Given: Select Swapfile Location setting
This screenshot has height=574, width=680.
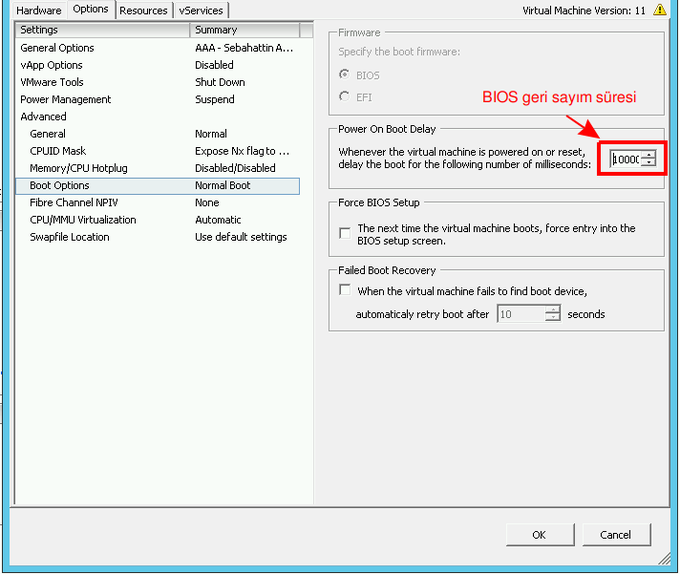Looking at the screenshot, I should [x=157, y=237].
